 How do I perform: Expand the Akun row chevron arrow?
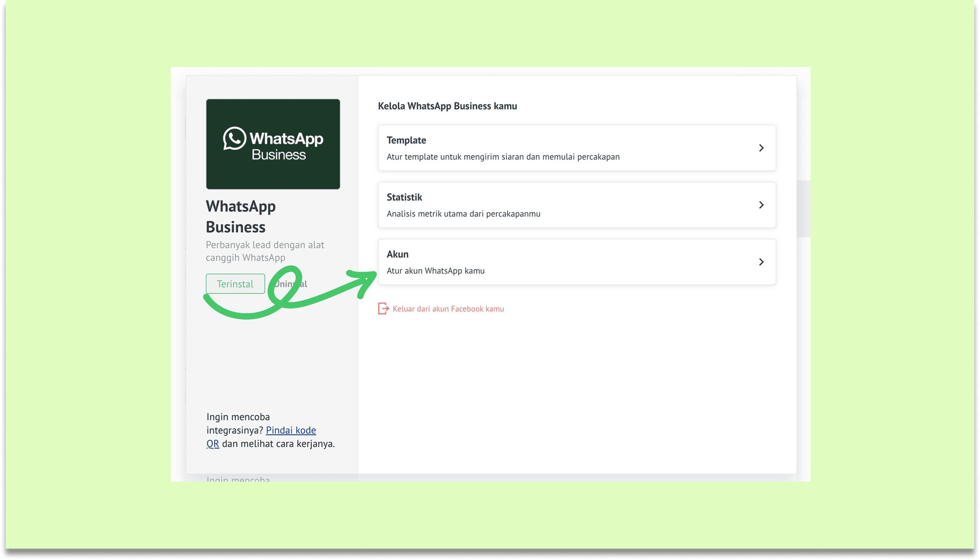tap(761, 262)
